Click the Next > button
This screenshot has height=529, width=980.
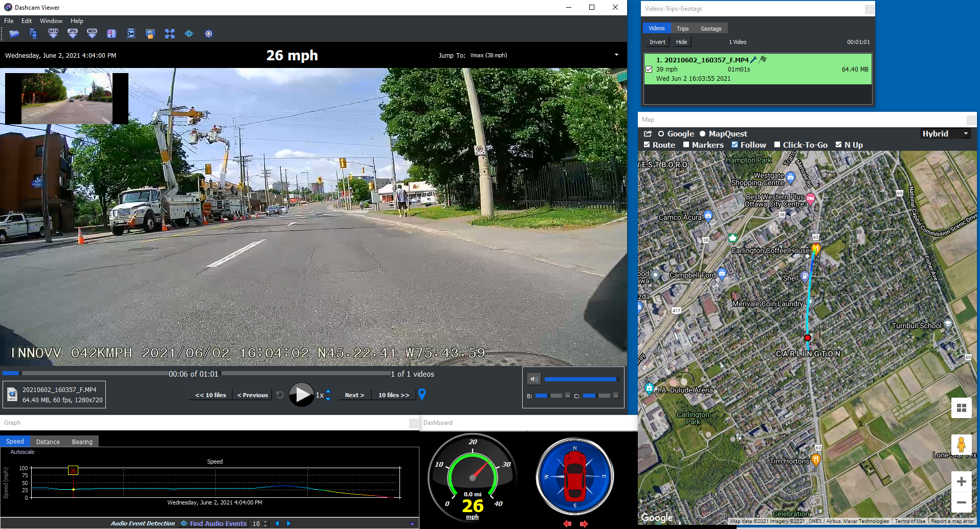click(354, 395)
